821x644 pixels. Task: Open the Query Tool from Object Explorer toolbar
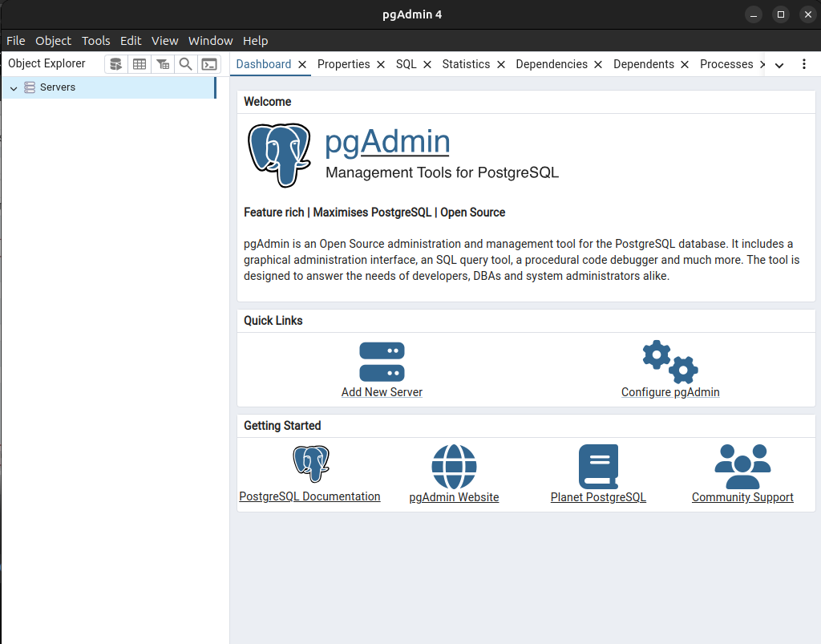click(116, 64)
